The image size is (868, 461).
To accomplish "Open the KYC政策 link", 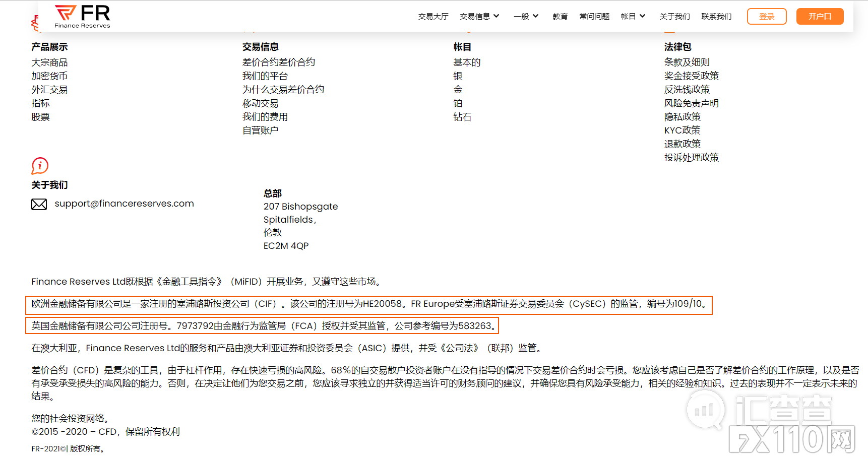I will [682, 130].
